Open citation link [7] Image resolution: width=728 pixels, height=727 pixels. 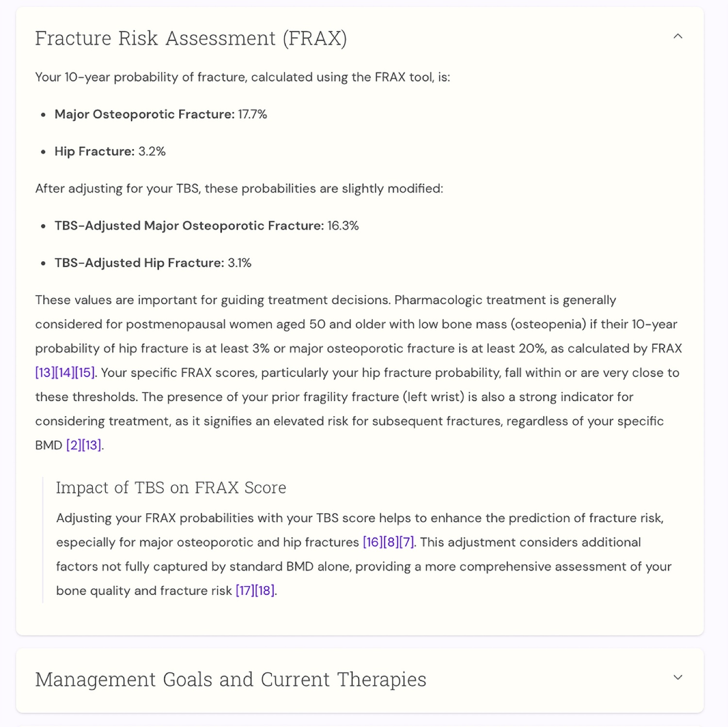(406, 542)
